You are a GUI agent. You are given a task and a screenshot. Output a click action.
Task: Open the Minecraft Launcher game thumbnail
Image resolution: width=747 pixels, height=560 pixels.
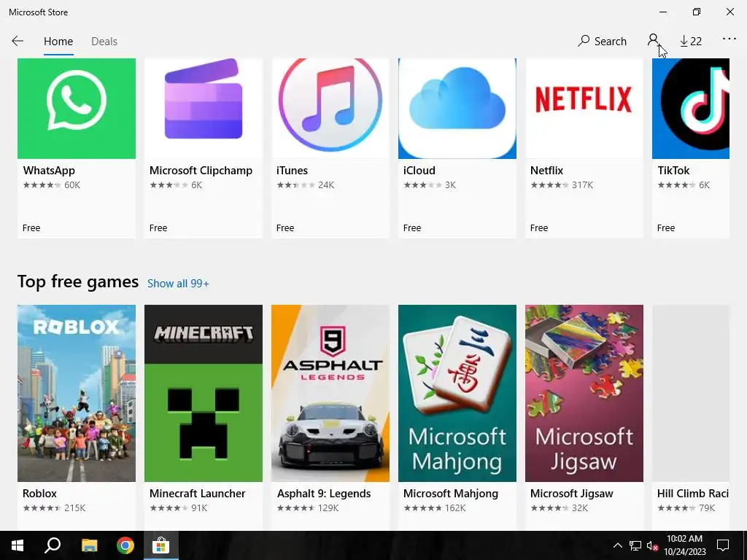pos(204,393)
